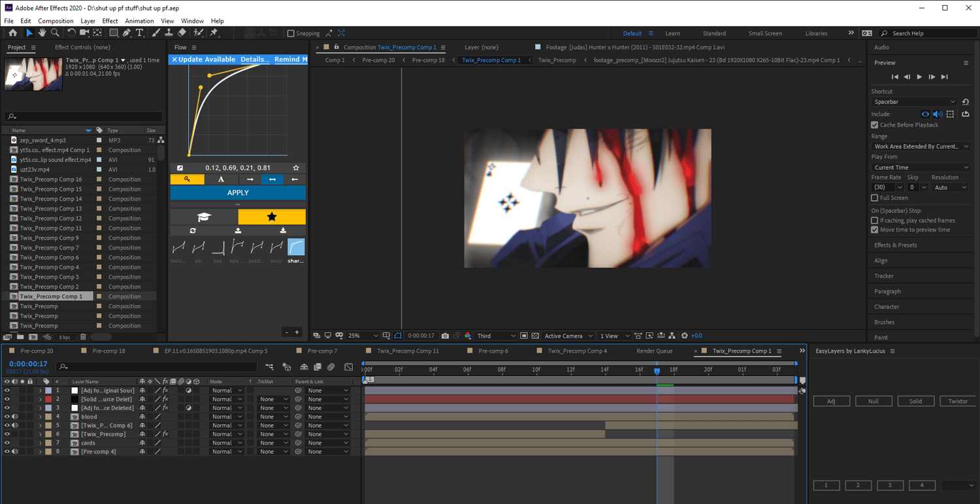Expand the blood layer properties

[41, 417]
